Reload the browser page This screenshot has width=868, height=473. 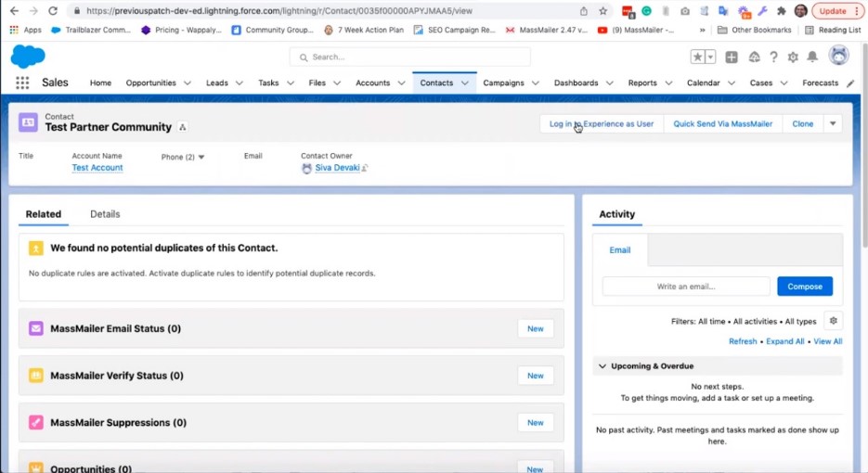coord(53,11)
